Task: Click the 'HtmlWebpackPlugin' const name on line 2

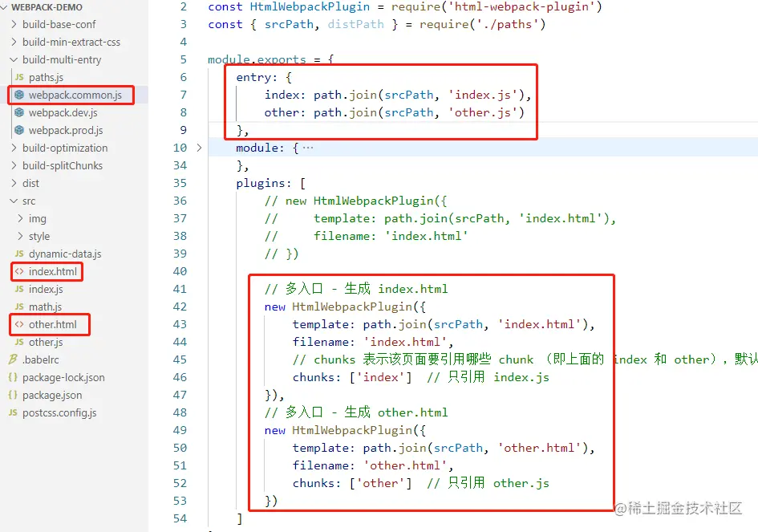Action: [310, 6]
